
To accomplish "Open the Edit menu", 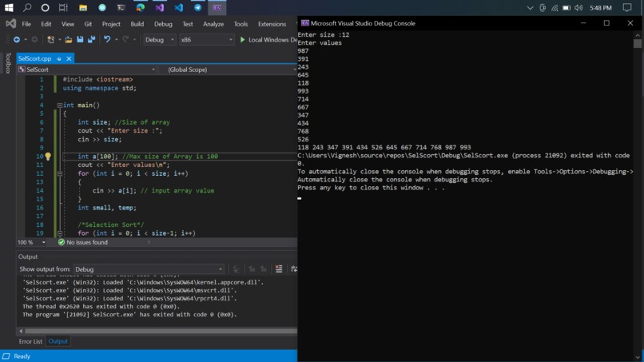I will pyautogui.click(x=46, y=24).
